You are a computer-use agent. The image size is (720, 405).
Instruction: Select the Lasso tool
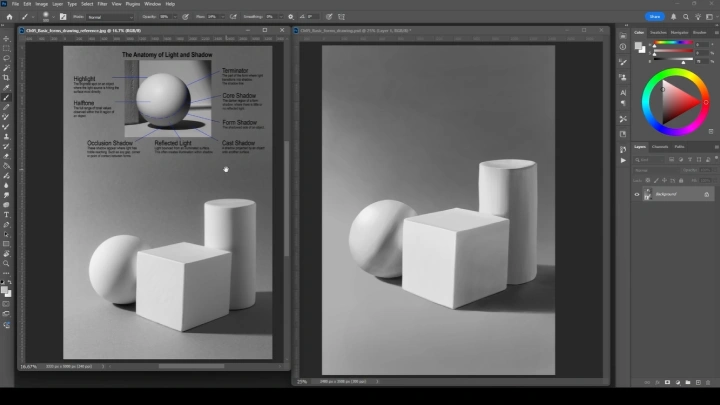pos(6,57)
